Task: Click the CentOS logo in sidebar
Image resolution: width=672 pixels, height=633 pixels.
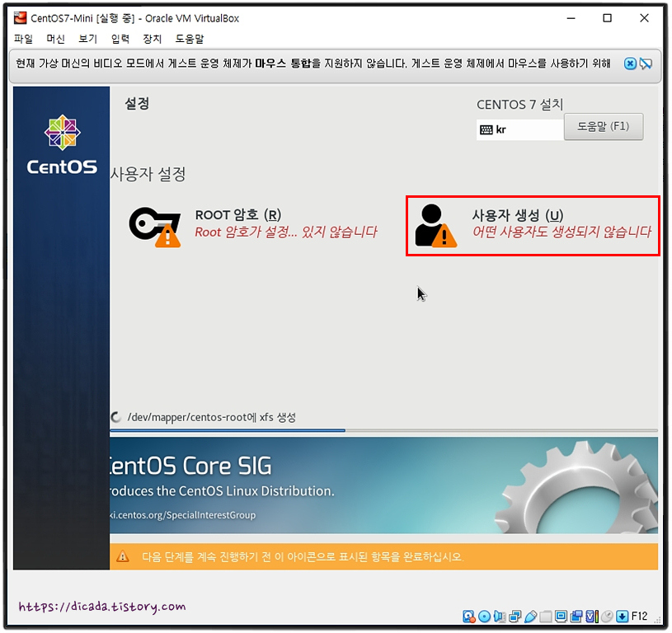Action: pyautogui.click(x=62, y=144)
